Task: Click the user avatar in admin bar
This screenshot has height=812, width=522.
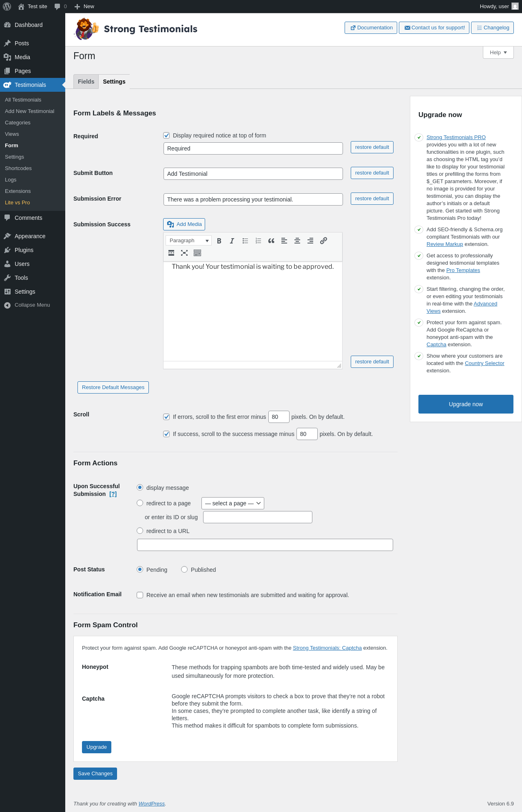Action: (x=515, y=7)
